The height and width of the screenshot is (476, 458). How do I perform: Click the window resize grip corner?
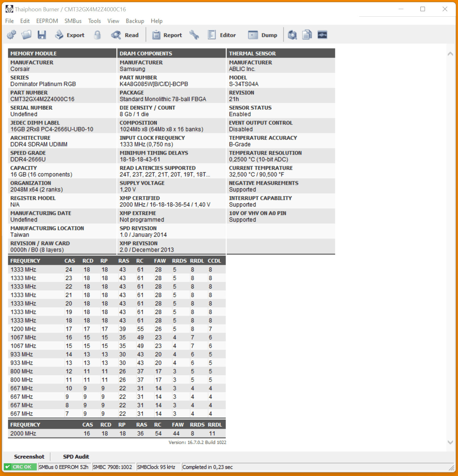(x=451, y=468)
